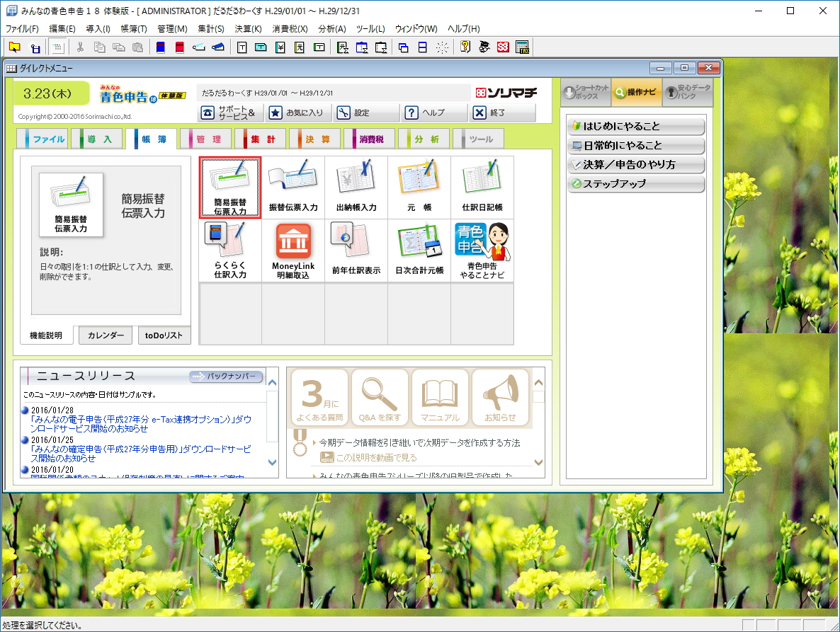Open the 青色申告やることナビ icon
The width and height of the screenshot is (840, 632).
pyautogui.click(x=482, y=251)
